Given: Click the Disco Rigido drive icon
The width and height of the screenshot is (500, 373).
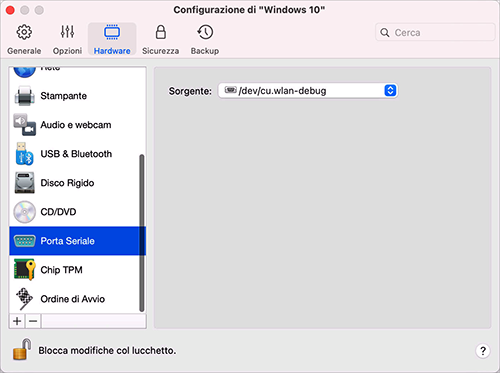Looking at the screenshot, I should pos(24,183).
